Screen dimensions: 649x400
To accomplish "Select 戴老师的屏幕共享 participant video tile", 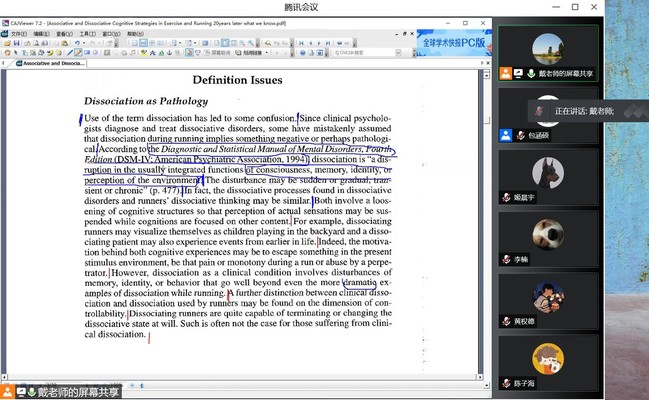I will pos(548,53).
